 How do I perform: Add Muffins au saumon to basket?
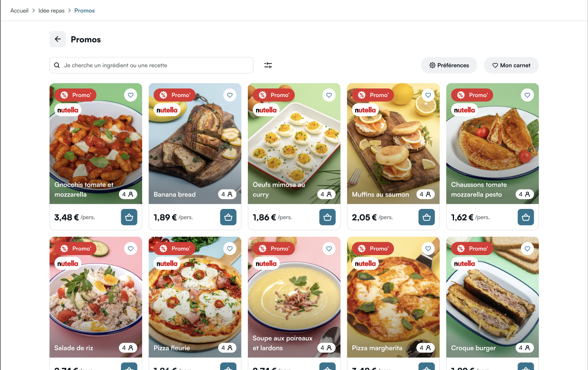click(x=427, y=217)
